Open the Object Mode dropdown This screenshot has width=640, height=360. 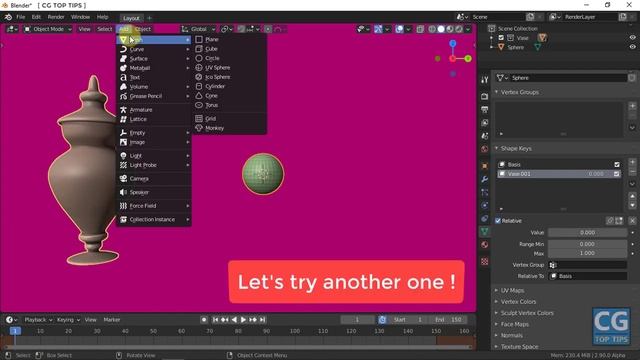(48, 29)
